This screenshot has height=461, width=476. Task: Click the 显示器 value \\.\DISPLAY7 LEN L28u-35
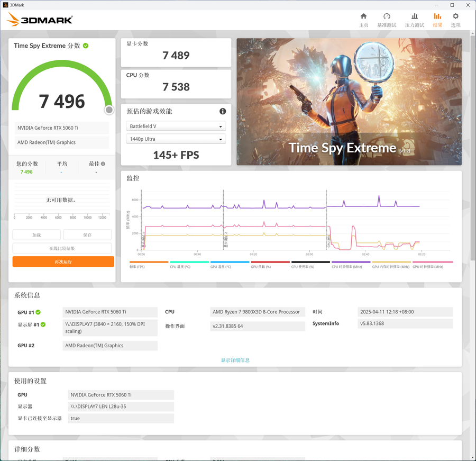(x=121, y=406)
